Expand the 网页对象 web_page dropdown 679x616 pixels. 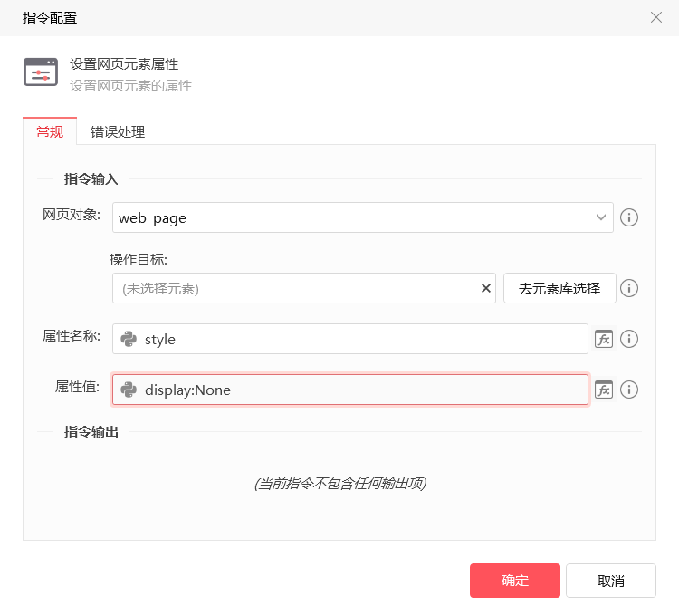(601, 217)
